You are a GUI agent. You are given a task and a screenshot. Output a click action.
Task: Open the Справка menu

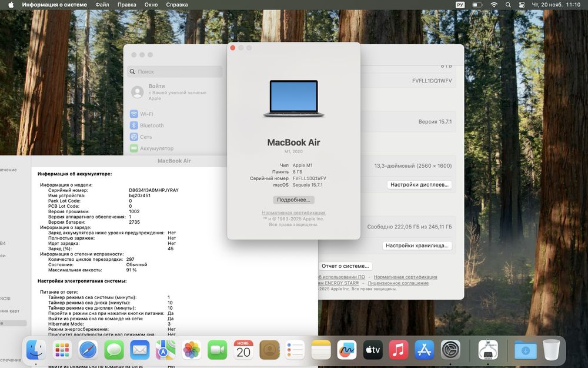[176, 5]
